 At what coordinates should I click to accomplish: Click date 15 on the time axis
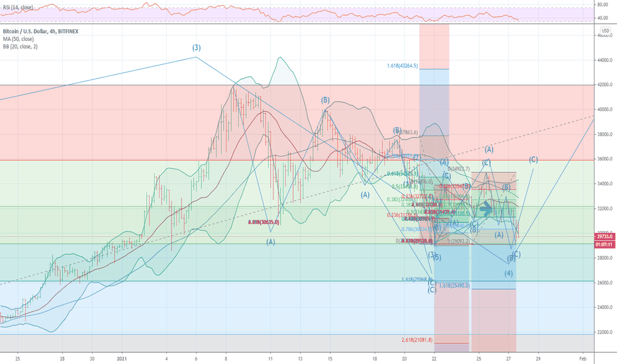pos(330,359)
